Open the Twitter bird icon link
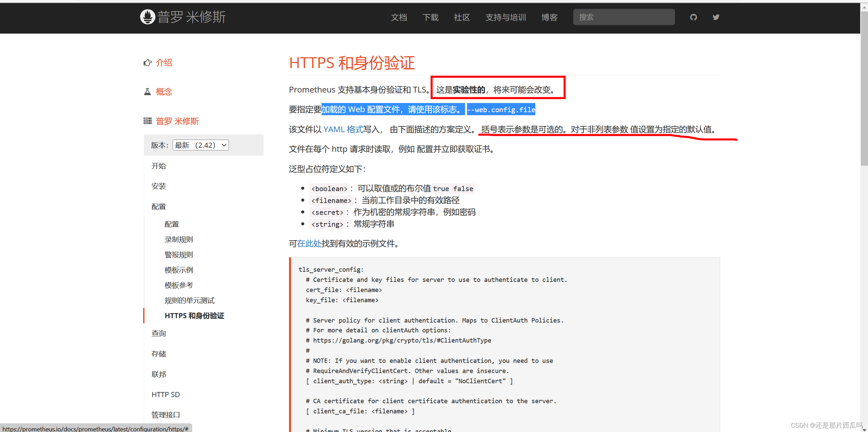The image size is (868, 432). point(716,17)
